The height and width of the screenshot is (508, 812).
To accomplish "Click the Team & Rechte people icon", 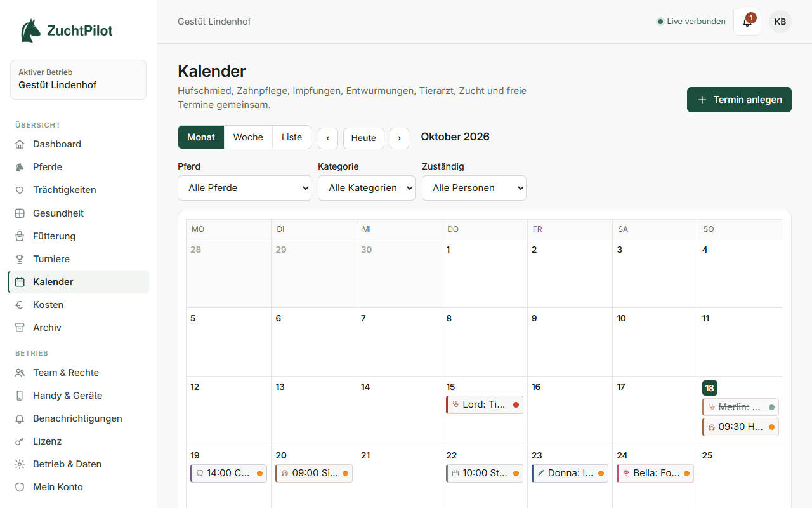I will coord(20,373).
